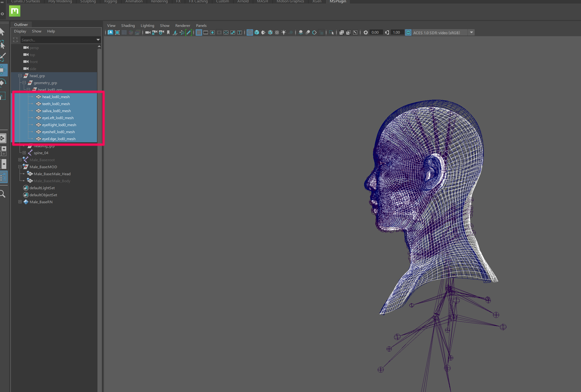Open the Shading menu in viewport
This screenshot has height=392, width=581.
tap(128, 25)
